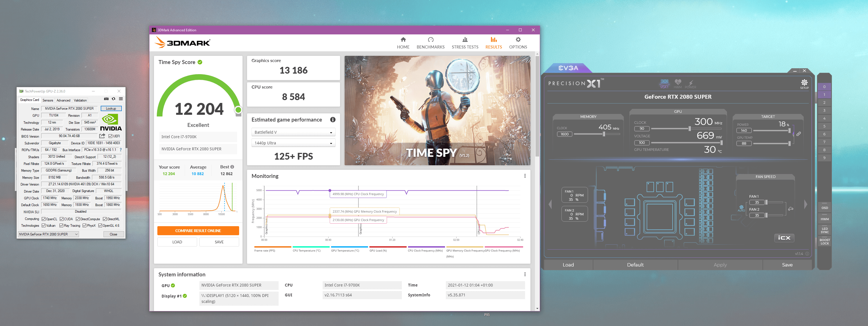Click the NVIDIA logo in GPU-Z
This screenshot has width=868, height=326.
click(111, 122)
